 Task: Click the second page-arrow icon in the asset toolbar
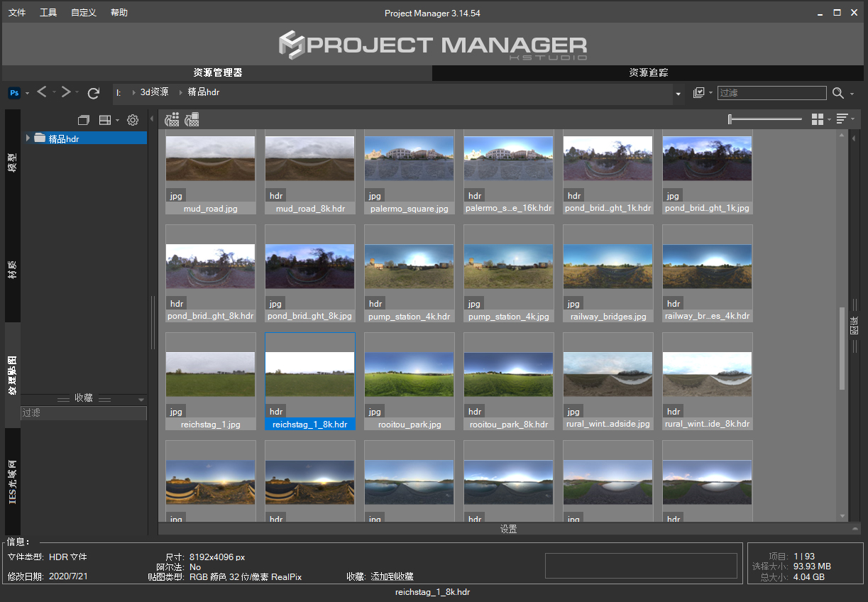(192, 120)
